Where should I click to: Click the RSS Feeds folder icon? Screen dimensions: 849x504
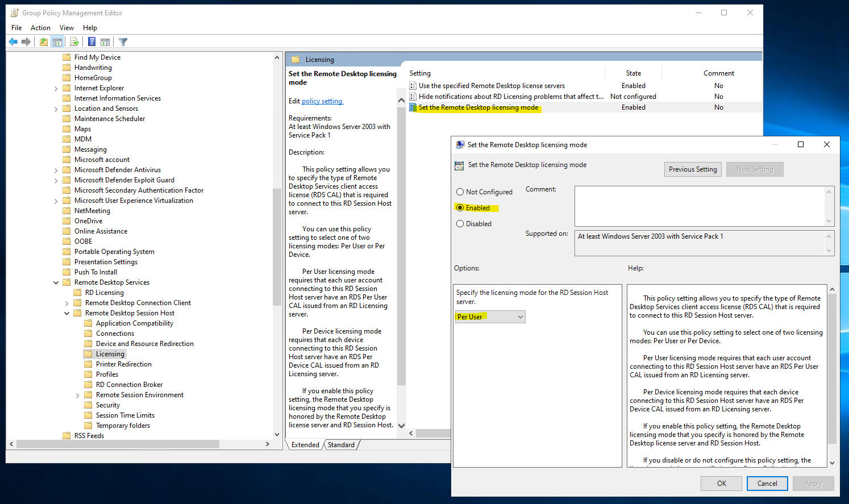tap(66, 435)
